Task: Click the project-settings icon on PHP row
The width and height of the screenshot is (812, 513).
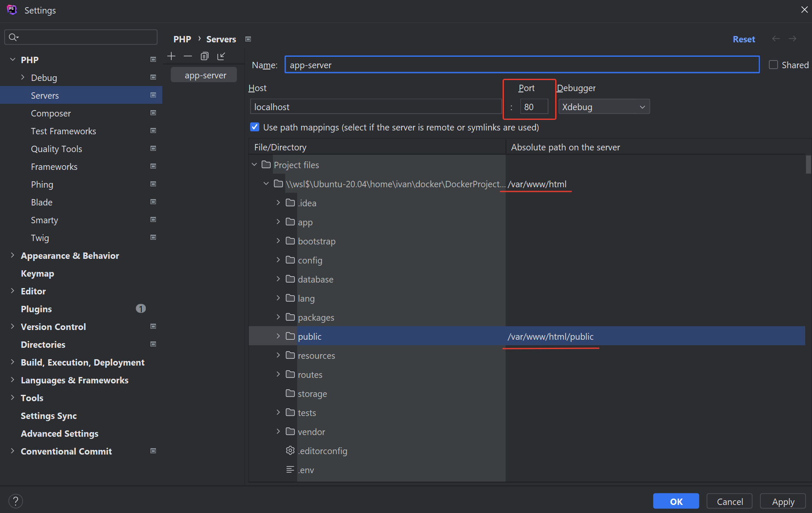Action: click(x=153, y=59)
